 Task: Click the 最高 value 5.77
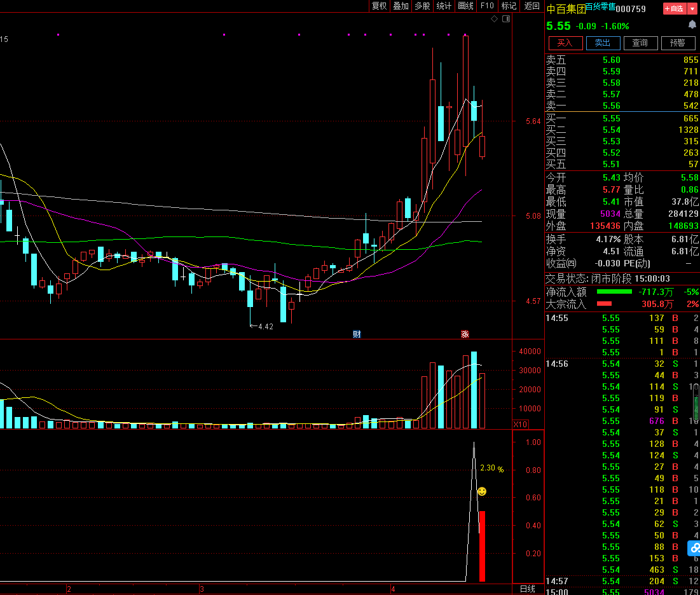(x=611, y=189)
